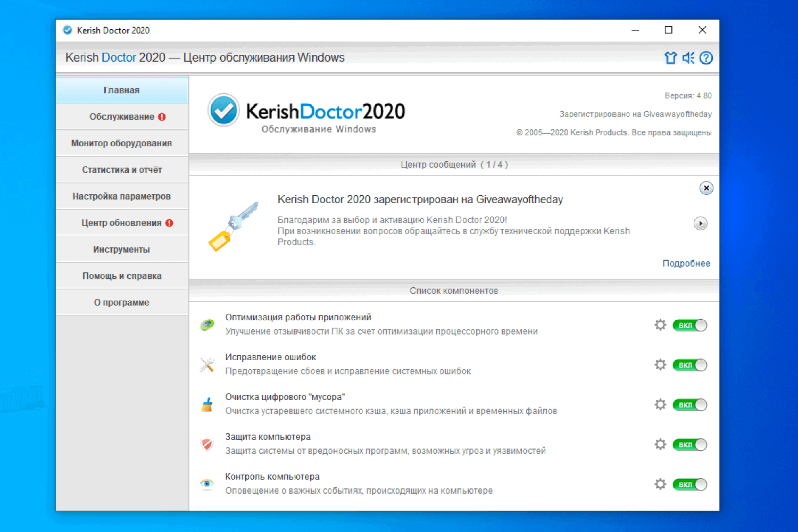
Task: Toggle Исправление ошибок switch off
Action: [690, 365]
